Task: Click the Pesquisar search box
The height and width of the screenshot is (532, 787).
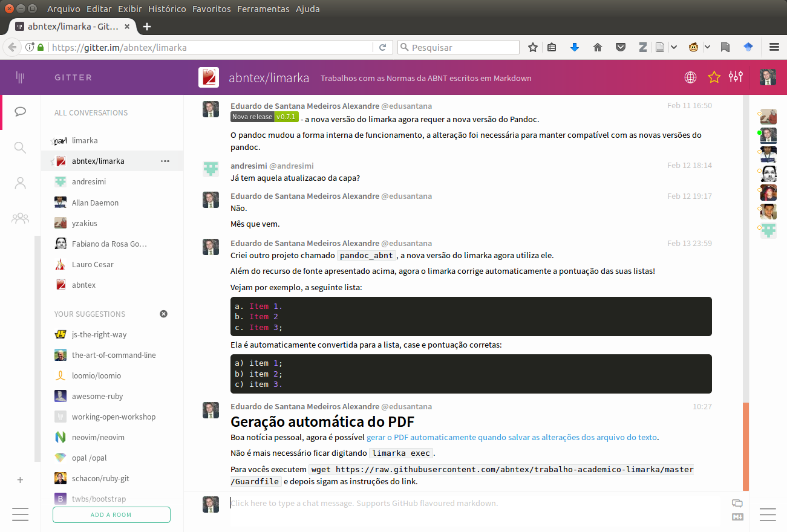Action: pos(458,47)
